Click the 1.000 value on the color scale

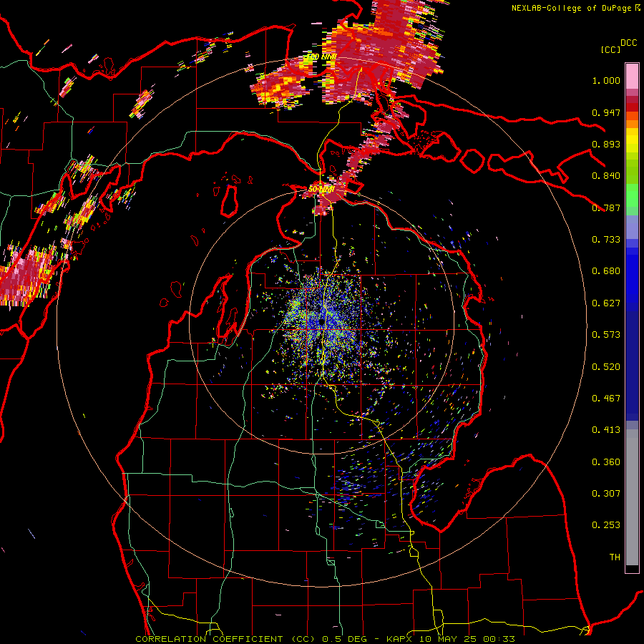click(606, 80)
